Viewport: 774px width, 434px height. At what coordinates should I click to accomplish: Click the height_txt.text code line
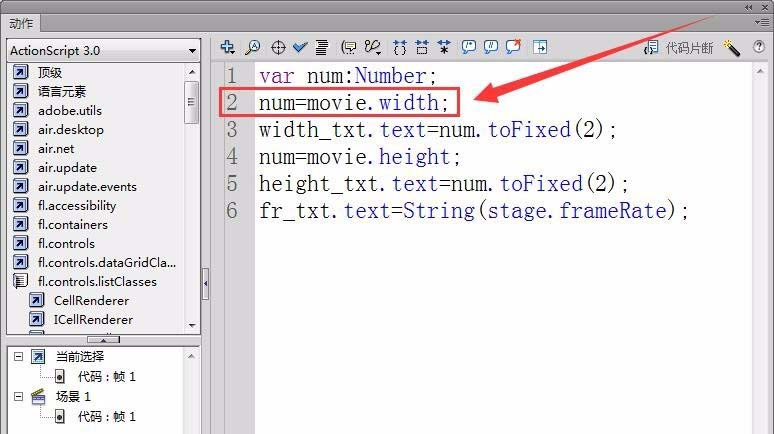pyautogui.click(x=443, y=184)
